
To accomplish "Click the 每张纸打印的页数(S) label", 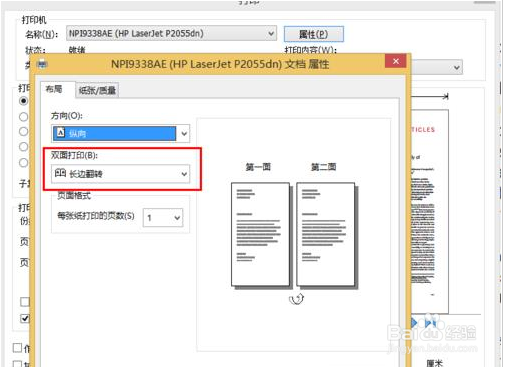I will [96, 216].
